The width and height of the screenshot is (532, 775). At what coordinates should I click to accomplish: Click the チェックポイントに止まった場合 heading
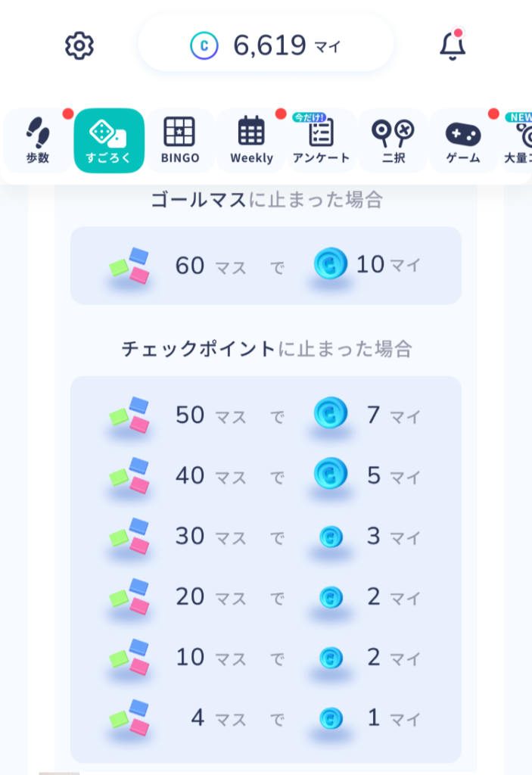(x=266, y=349)
